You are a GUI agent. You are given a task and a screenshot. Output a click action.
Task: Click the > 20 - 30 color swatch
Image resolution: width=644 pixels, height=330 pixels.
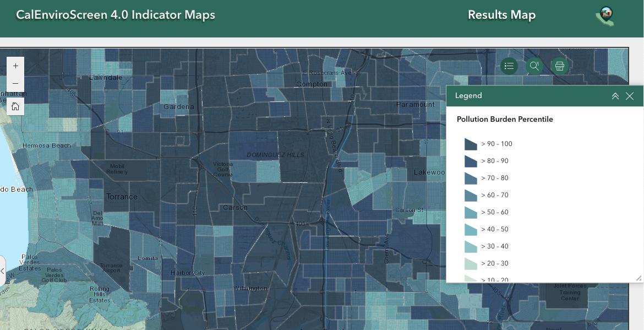[x=471, y=263]
